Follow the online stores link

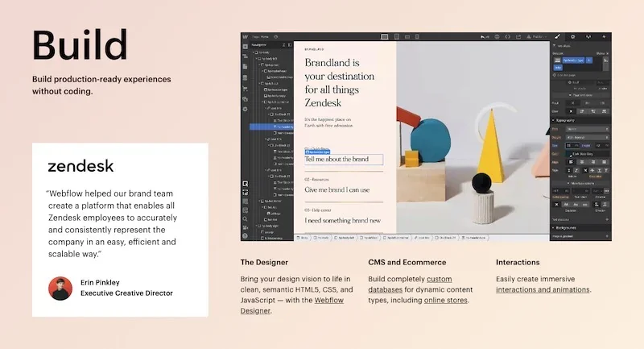click(x=446, y=300)
